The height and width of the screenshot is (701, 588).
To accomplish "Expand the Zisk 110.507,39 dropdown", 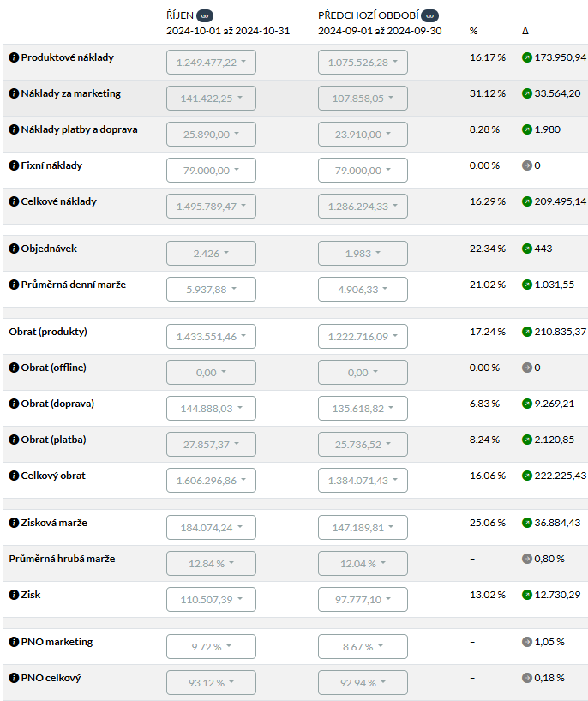I will (211, 600).
